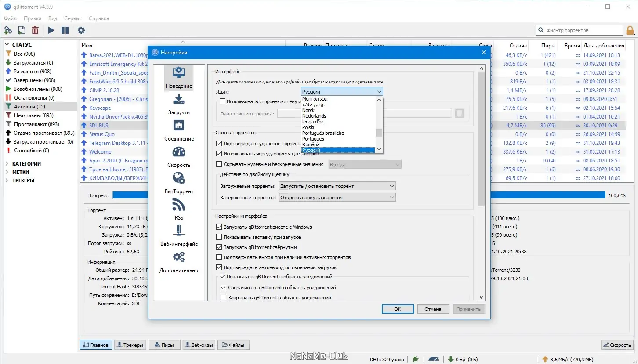Screen dimensions: 638x364
Task: Open the Справка menu
Action: pyautogui.click(x=99, y=18)
